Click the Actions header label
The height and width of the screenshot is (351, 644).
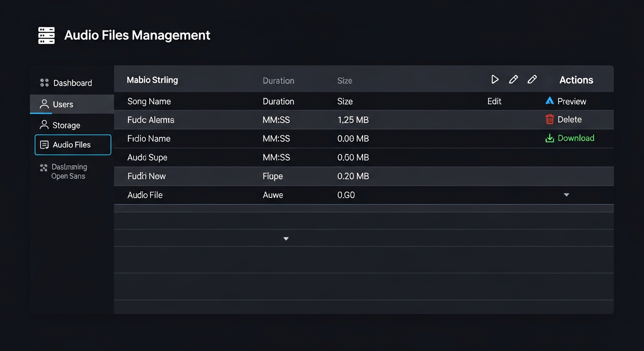[x=576, y=80]
